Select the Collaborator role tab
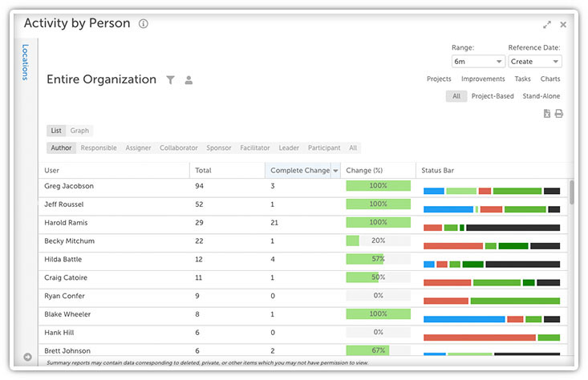Viewport: 588px width, 380px height. pos(178,148)
